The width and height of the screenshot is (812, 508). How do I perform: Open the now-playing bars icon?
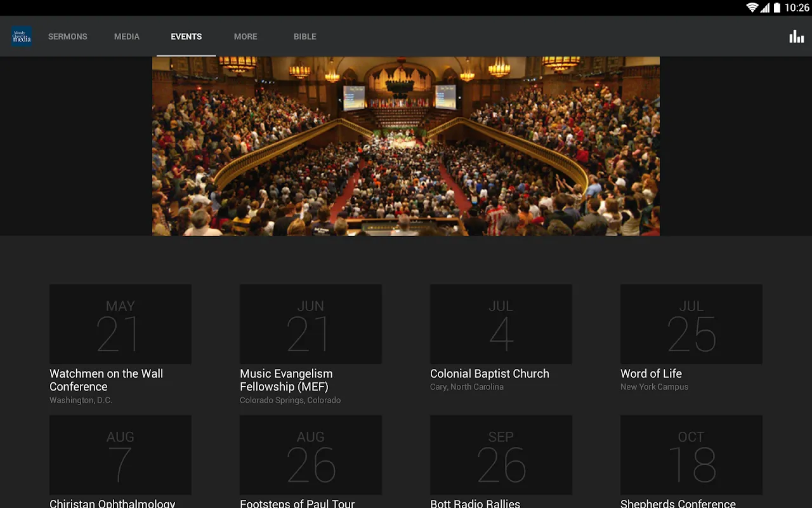796,36
